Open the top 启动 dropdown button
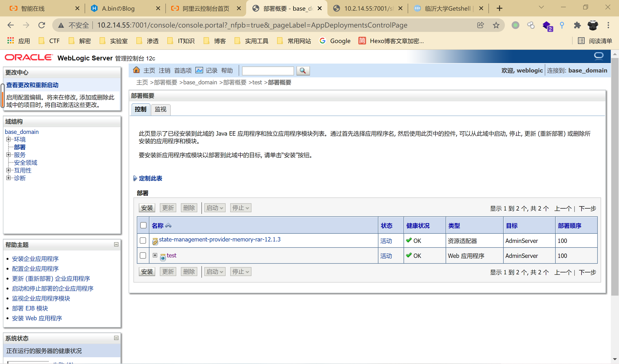 pos(215,208)
